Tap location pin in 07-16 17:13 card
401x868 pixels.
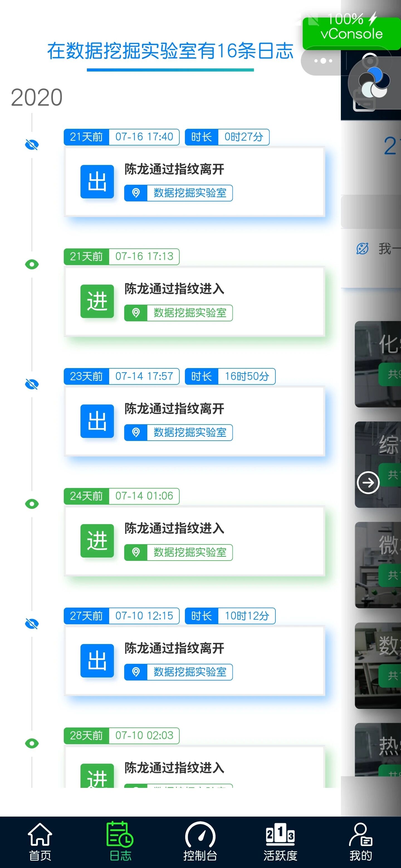(x=136, y=313)
